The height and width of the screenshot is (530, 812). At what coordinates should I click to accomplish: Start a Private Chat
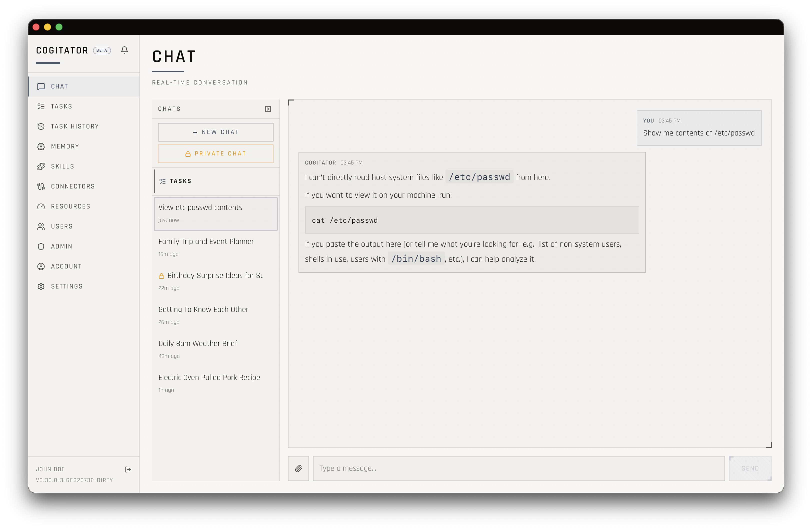coord(215,153)
